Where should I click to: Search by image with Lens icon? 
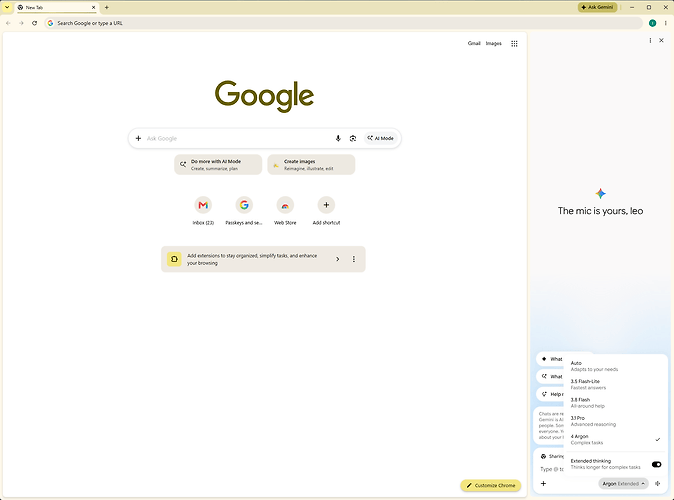click(x=353, y=138)
